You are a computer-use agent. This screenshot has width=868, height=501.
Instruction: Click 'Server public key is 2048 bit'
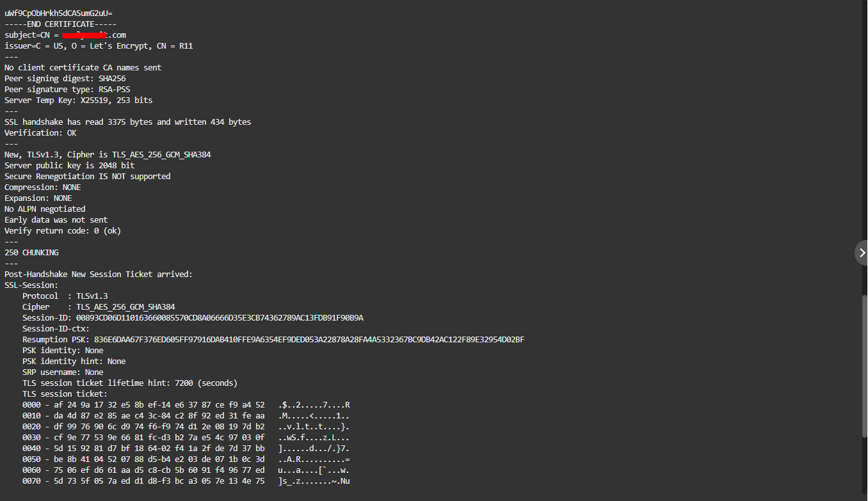click(x=69, y=165)
